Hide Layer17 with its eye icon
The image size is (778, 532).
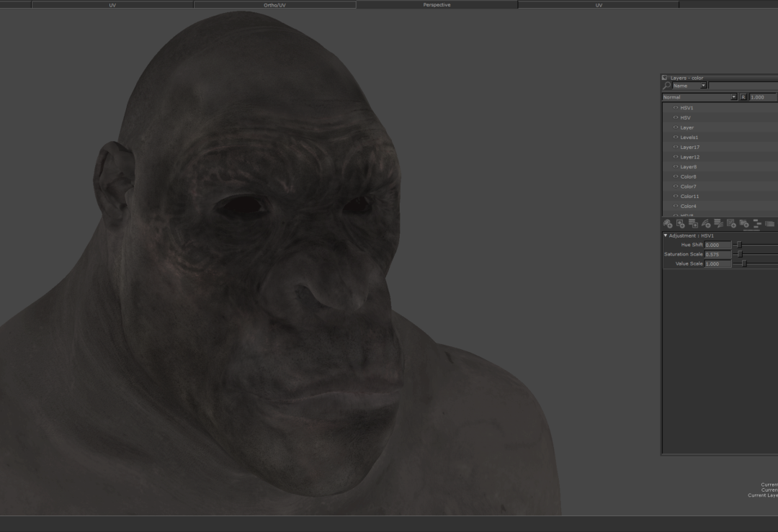[x=675, y=148]
